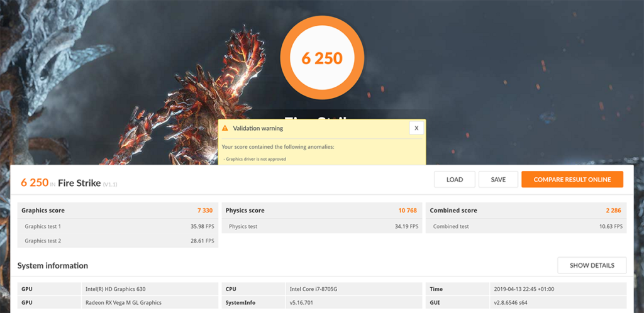Select the Radeon RX Vega M GL entry
This screenshot has width=644, height=313.
[123, 302]
